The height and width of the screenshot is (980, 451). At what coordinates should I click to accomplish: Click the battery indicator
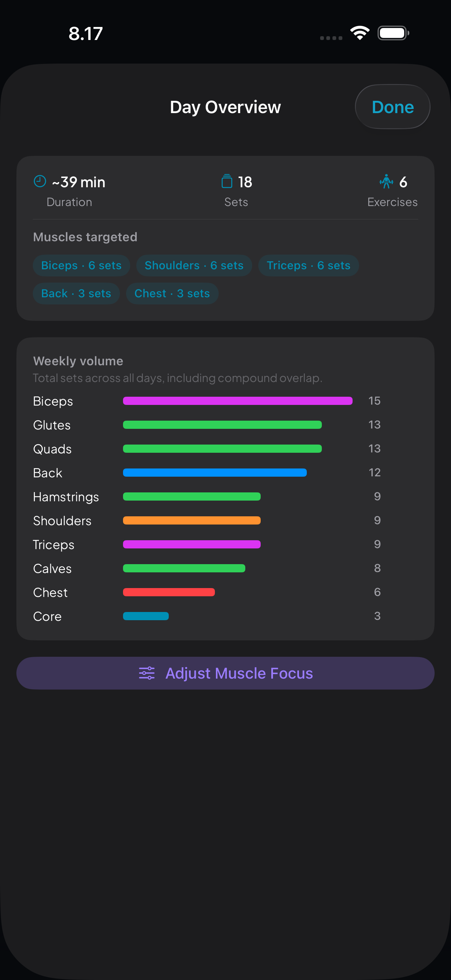[393, 33]
